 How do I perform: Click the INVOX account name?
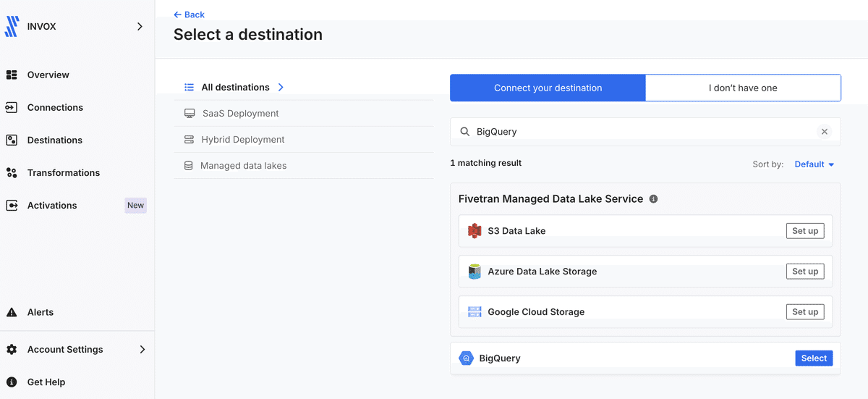click(x=41, y=27)
